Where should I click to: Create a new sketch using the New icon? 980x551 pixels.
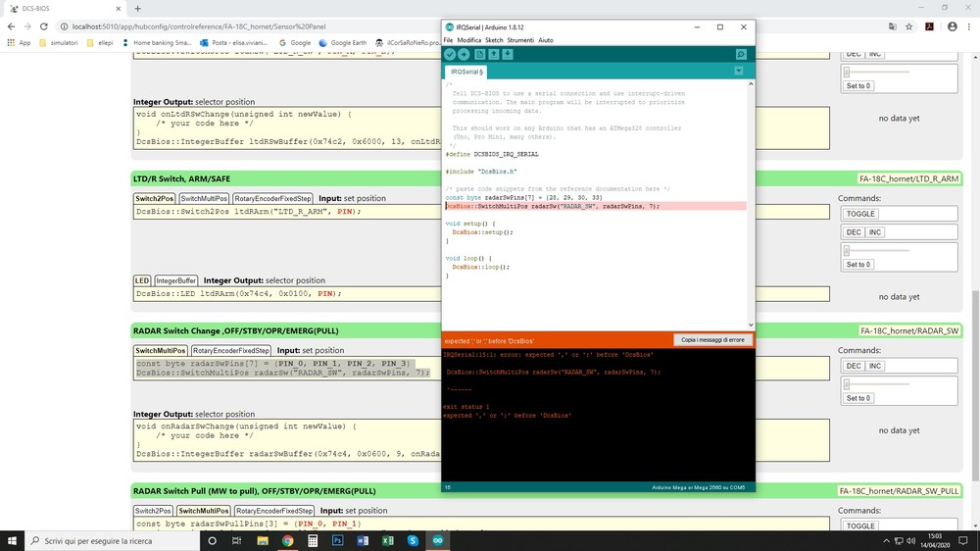tap(479, 55)
